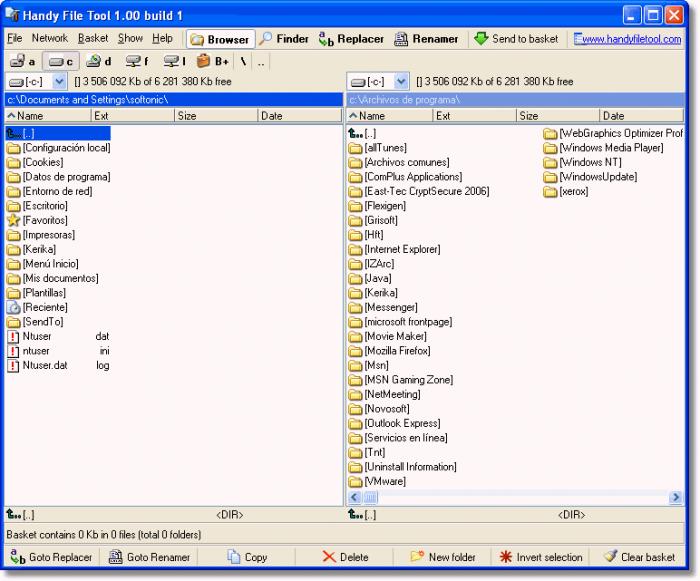Switch to the Replacer tool
This screenshot has width=700, height=581.
[351, 39]
